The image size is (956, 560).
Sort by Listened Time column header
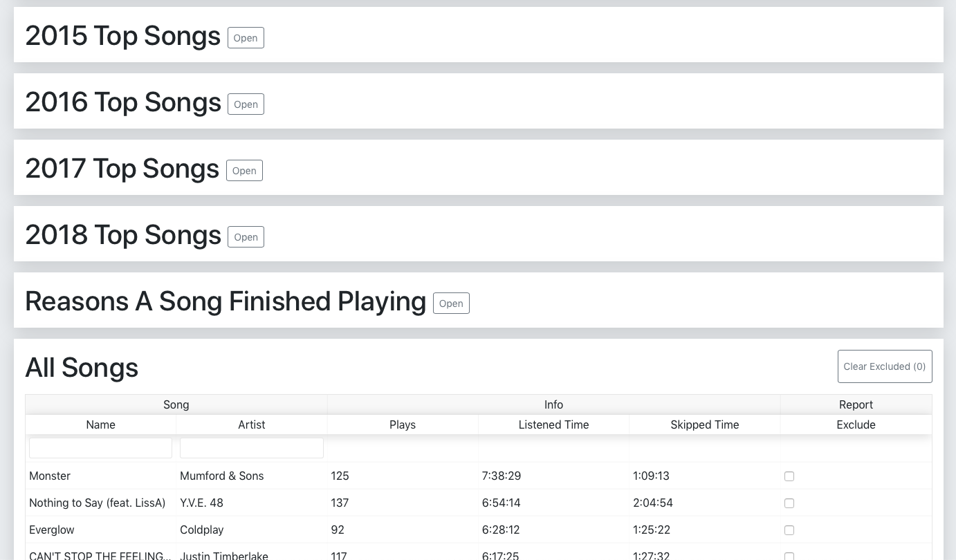553,424
